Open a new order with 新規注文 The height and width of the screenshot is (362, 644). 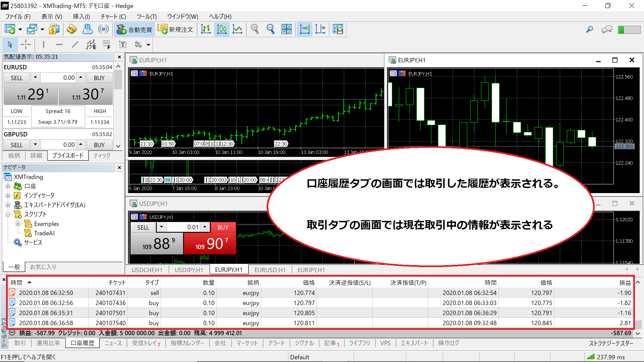coord(176,29)
